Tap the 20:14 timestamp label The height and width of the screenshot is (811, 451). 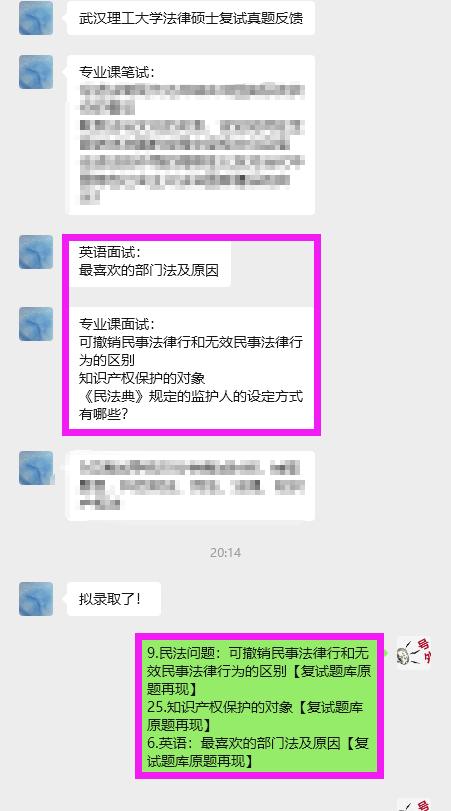(x=226, y=552)
